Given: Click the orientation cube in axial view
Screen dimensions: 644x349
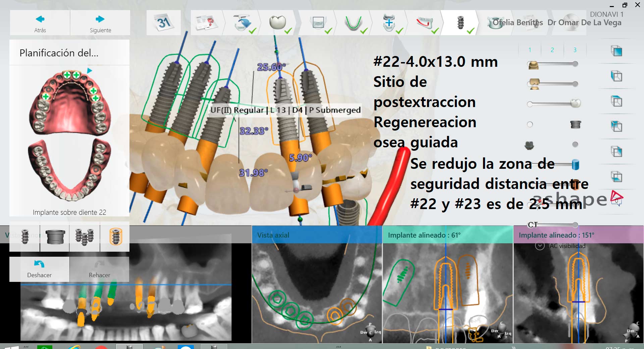Looking at the screenshot, I should pyautogui.click(x=371, y=332).
